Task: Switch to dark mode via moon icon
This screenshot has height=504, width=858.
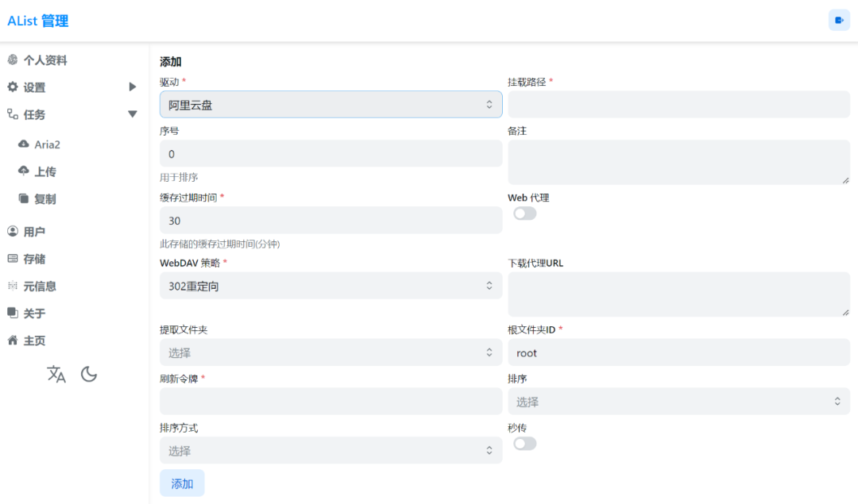Action: (x=89, y=375)
